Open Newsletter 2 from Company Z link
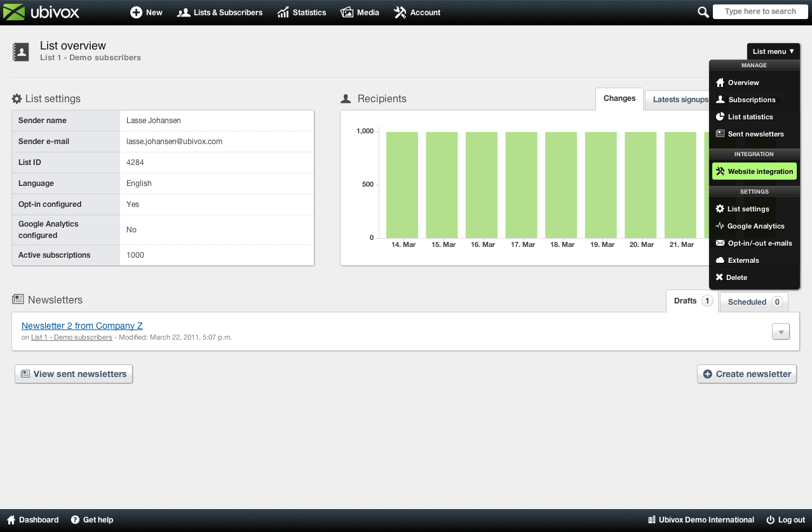The image size is (812, 532). [82, 326]
